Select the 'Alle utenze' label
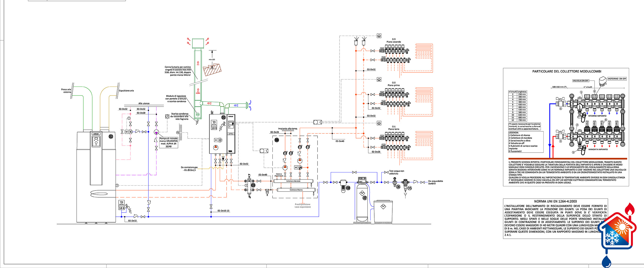644x268 pixels. click(x=144, y=103)
